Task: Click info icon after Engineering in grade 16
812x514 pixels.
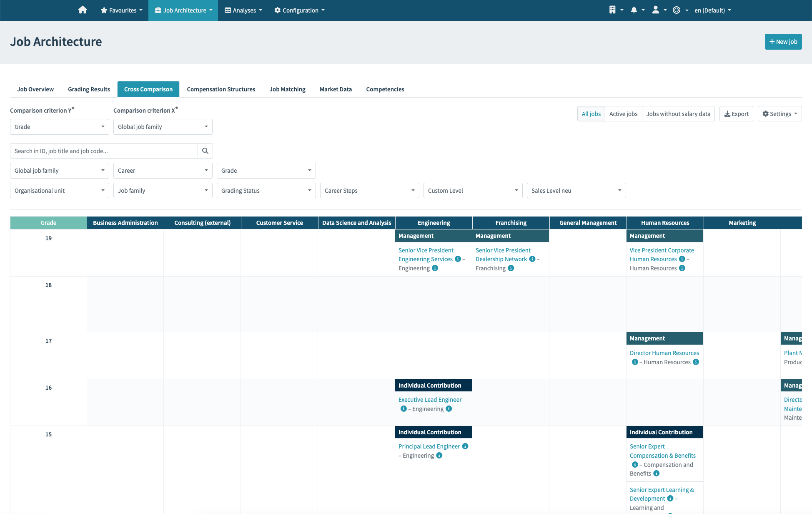Action: (449, 409)
